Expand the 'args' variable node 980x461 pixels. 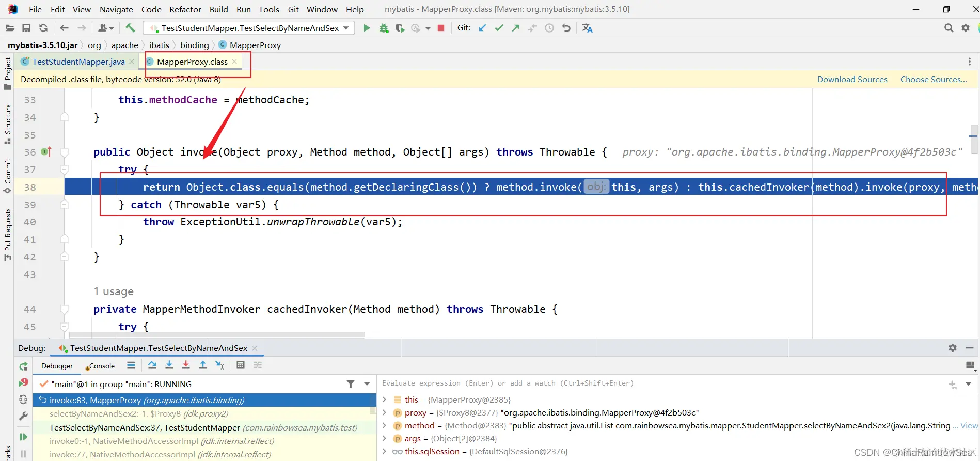pos(384,438)
